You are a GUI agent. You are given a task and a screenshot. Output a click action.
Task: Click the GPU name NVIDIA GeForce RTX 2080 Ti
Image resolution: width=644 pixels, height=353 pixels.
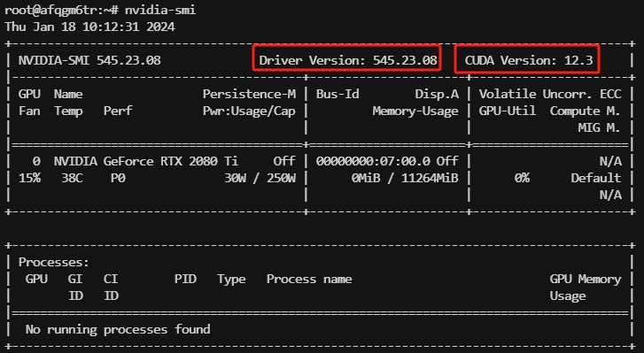(x=146, y=161)
